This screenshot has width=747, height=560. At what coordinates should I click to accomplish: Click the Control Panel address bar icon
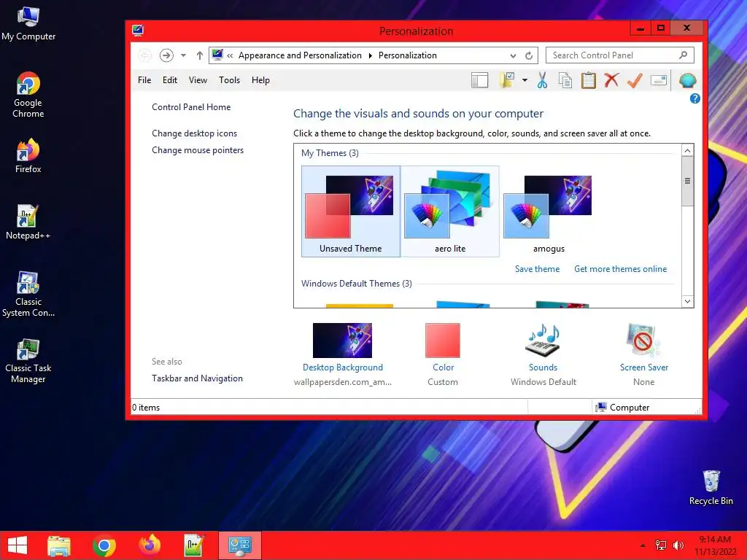[217, 55]
